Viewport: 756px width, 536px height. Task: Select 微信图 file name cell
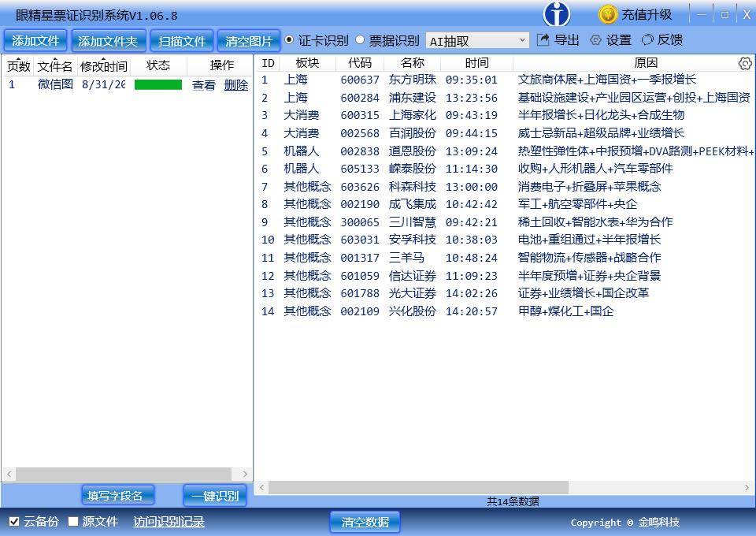[x=55, y=84]
